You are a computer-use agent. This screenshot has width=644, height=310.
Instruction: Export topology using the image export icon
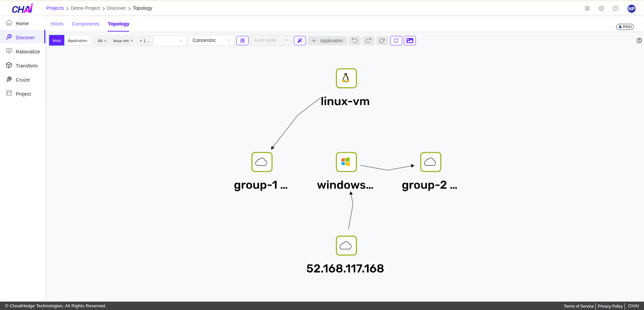pyautogui.click(x=410, y=40)
